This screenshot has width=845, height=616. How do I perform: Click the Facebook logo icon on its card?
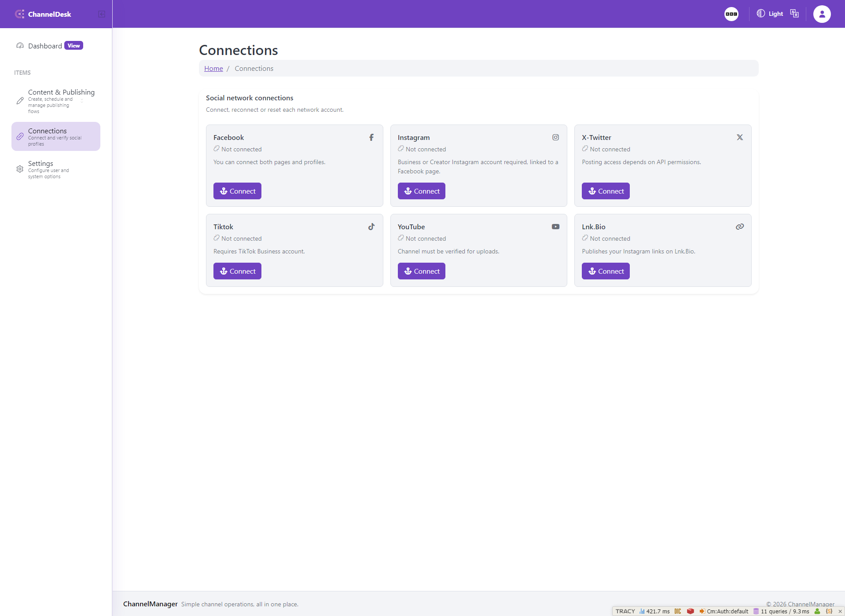click(371, 137)
